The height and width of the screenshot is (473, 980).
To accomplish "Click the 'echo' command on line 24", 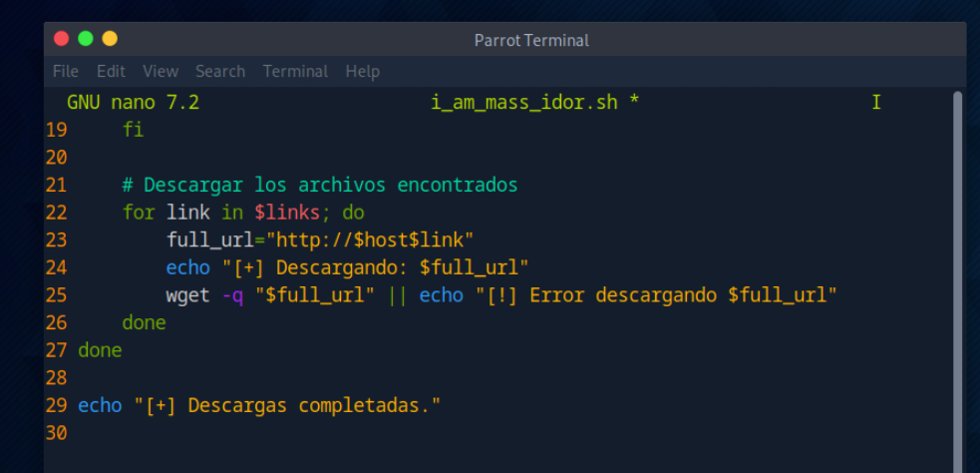I will (x=188, y=267).
